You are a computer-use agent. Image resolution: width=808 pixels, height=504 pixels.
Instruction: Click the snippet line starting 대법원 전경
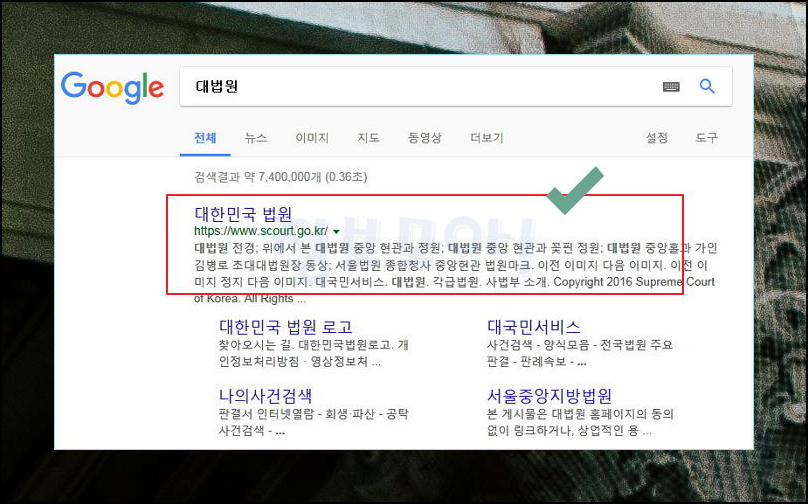coord(456,248)
